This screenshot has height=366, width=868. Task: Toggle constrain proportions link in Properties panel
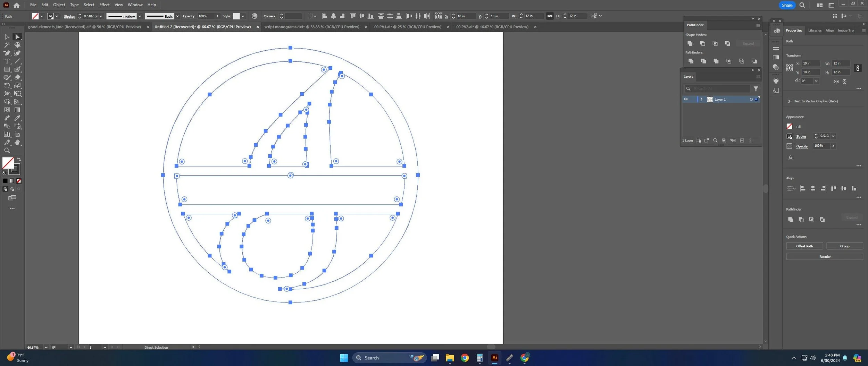[858, 68]
